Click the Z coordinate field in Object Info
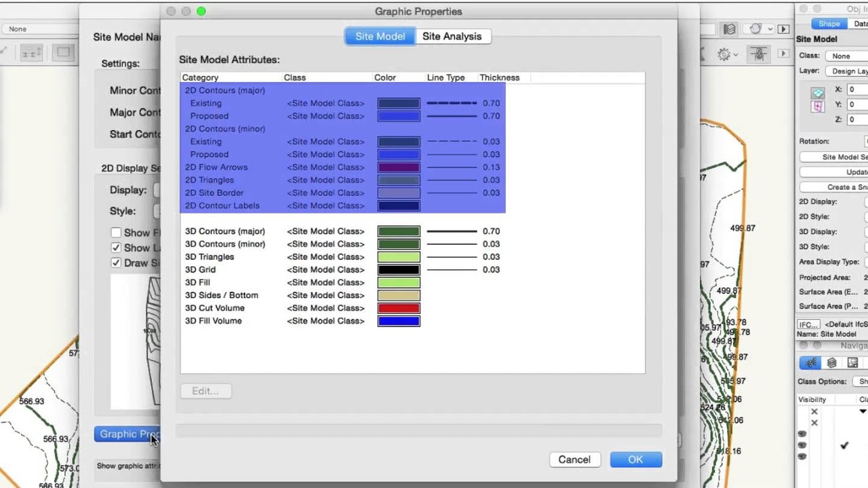Viewport: 868px width, 488px height. pos(857,119)
